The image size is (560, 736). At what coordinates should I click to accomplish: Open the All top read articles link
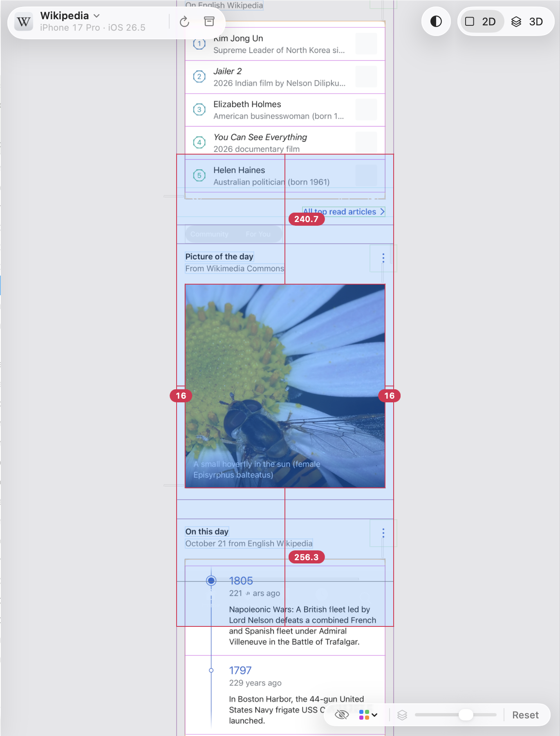coord(343,212)
